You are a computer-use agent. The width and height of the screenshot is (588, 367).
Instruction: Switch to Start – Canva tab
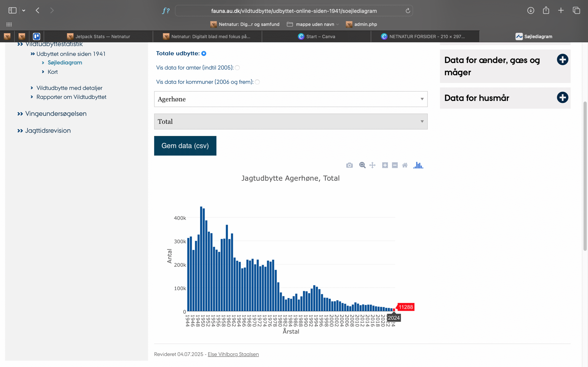tap(316, 36)
